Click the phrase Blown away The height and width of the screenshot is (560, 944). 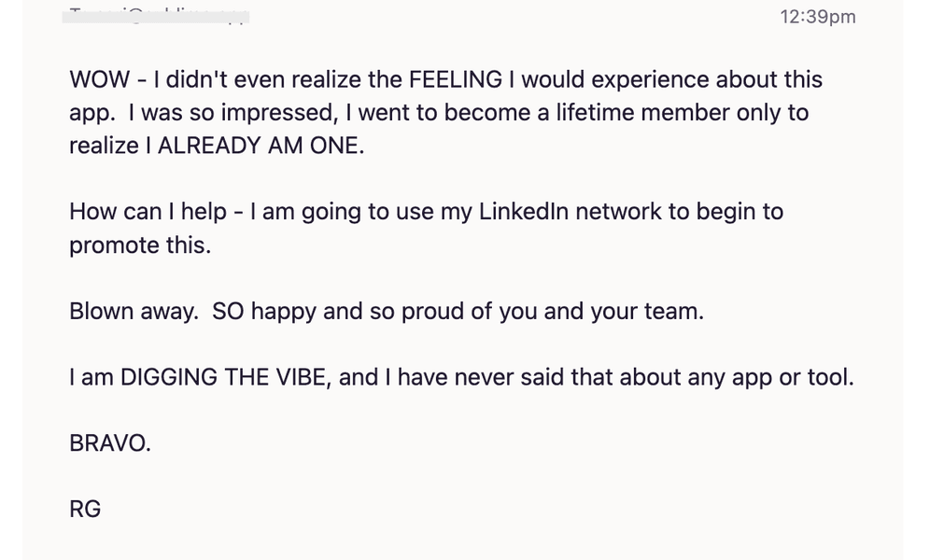134,312
